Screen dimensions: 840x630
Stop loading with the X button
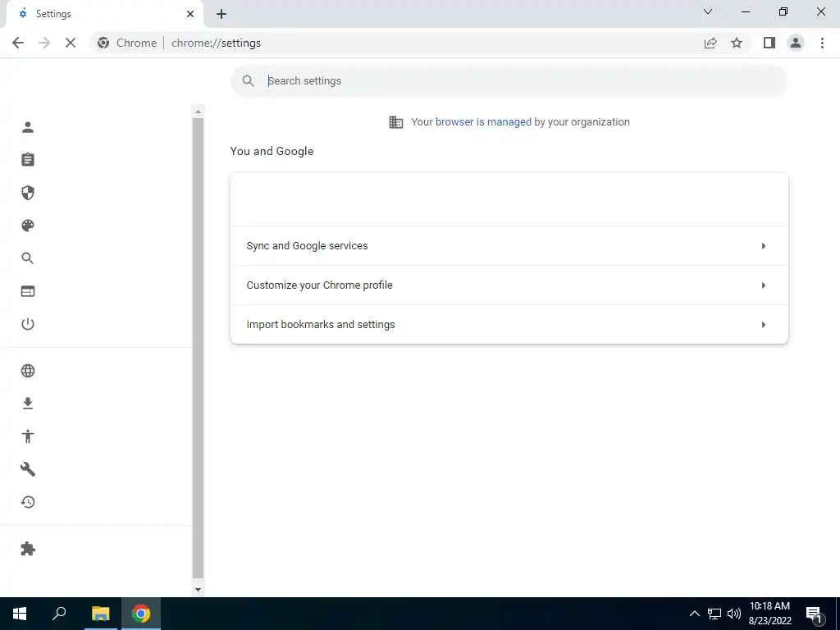point(71,43)
